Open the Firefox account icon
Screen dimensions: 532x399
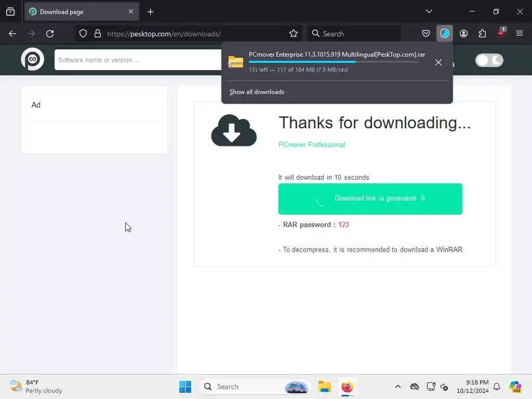coord(463,33)
